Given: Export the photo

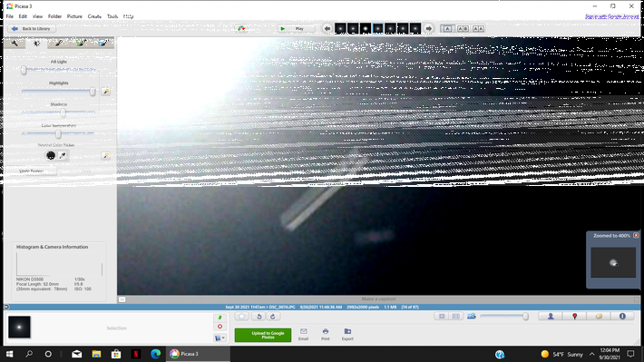Looking at the screenshot, I should click(347, 335).
